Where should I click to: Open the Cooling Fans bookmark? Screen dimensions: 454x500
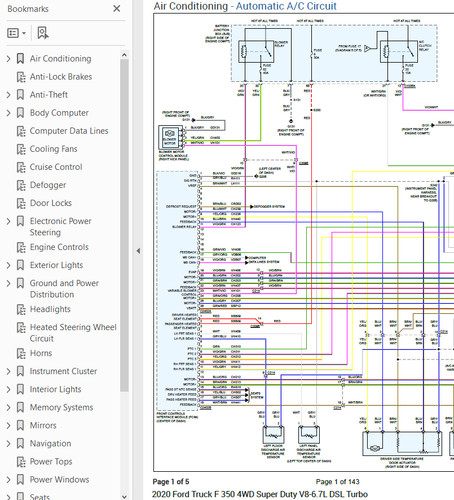(54, 149)
